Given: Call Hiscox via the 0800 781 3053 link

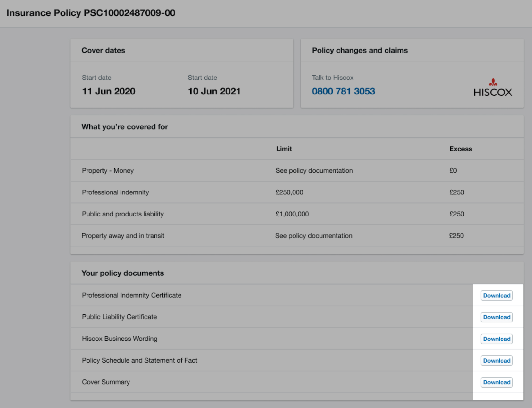Looking at the screenshot, I should tap(344, 91).
